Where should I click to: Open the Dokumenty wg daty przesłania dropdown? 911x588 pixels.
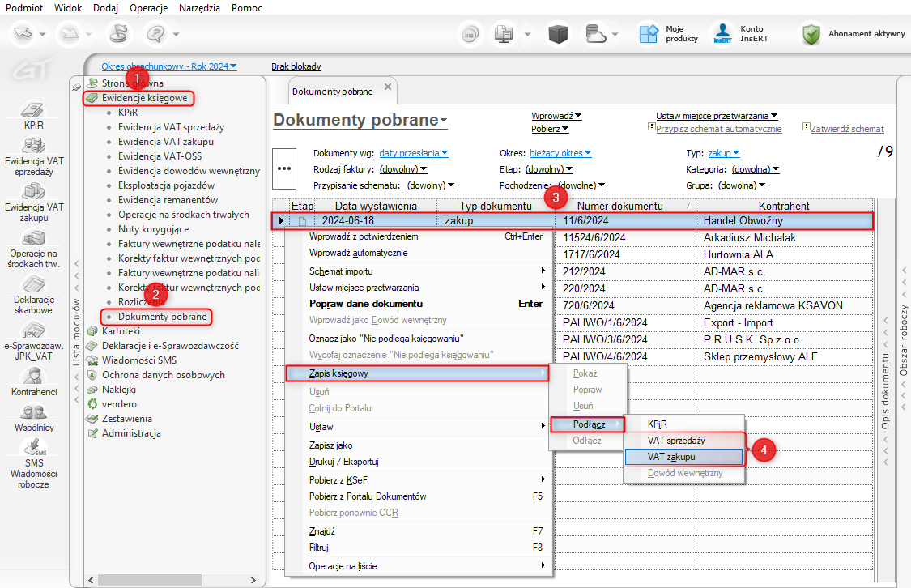click(x=413, y=153)
